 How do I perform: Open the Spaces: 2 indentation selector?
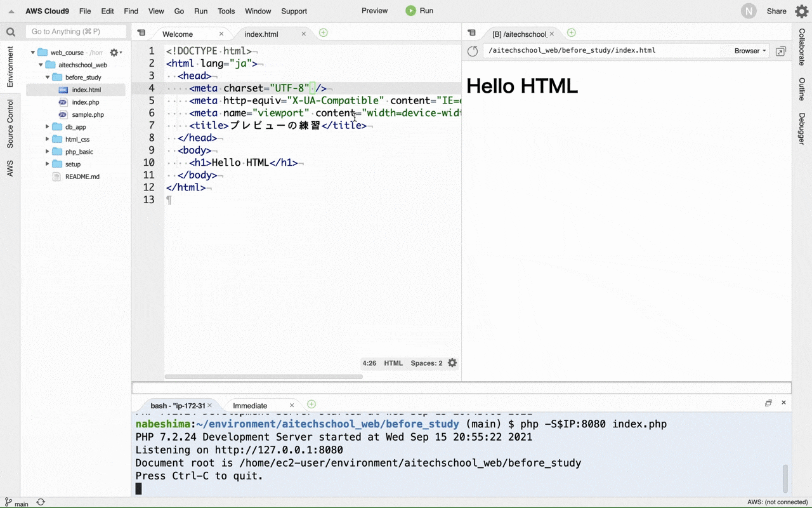[426, 363]
